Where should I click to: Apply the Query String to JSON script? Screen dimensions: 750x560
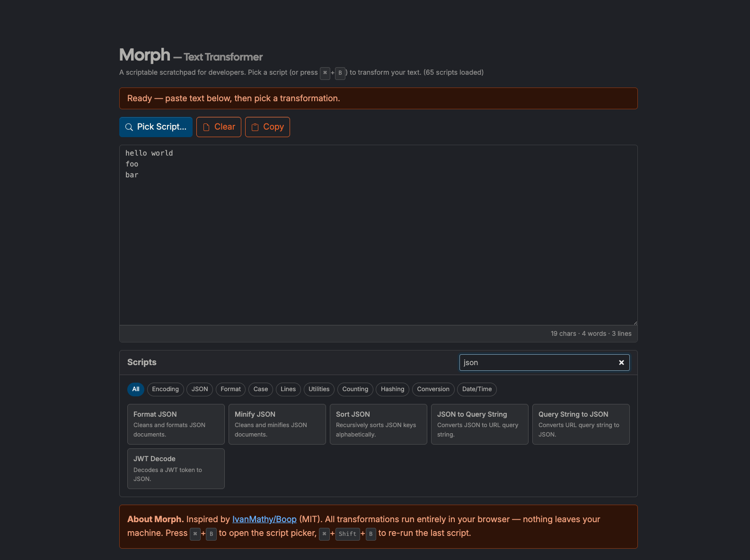[581, 424]
